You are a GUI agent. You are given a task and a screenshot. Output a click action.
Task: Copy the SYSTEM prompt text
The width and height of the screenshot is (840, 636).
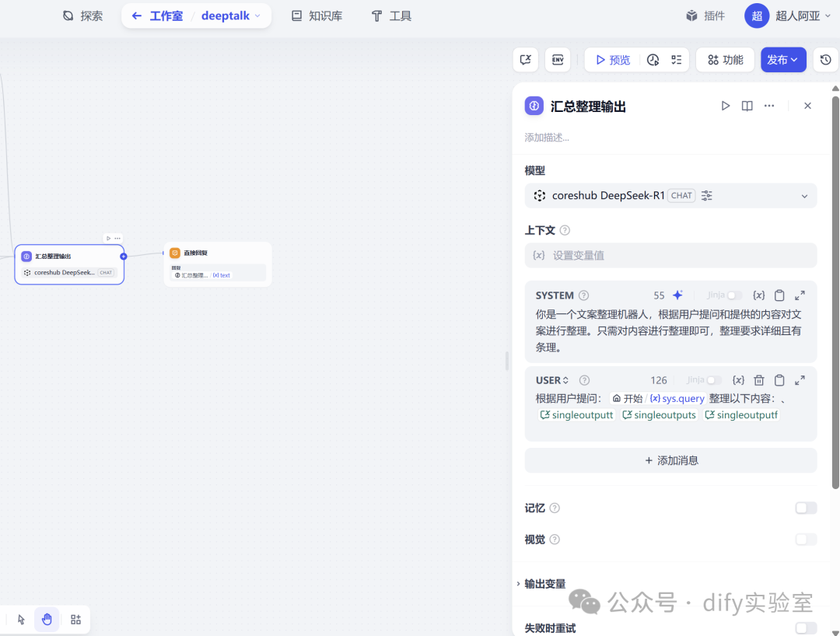[779, 295]
